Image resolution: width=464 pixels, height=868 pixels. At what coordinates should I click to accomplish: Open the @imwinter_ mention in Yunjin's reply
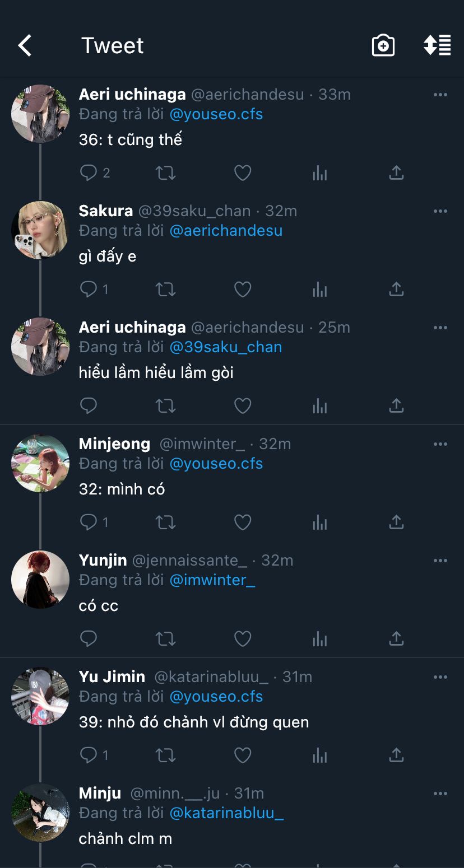[x=212, y=580]
